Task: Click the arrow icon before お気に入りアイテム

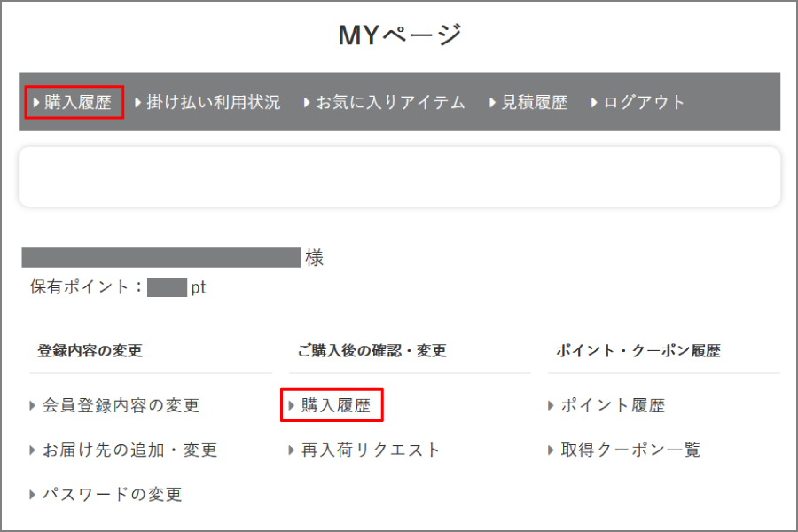Action: tap(307, 103)
